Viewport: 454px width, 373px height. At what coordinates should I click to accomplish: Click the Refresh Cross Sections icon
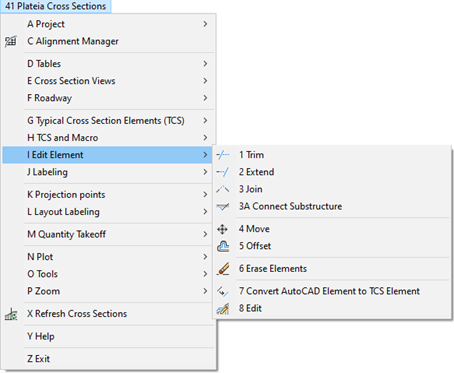(x=11, y=314)
